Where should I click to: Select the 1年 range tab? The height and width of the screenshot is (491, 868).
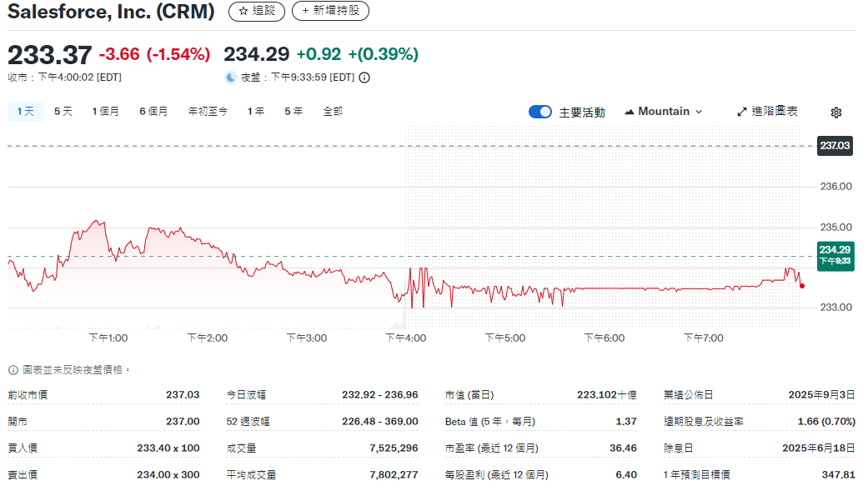256,111
